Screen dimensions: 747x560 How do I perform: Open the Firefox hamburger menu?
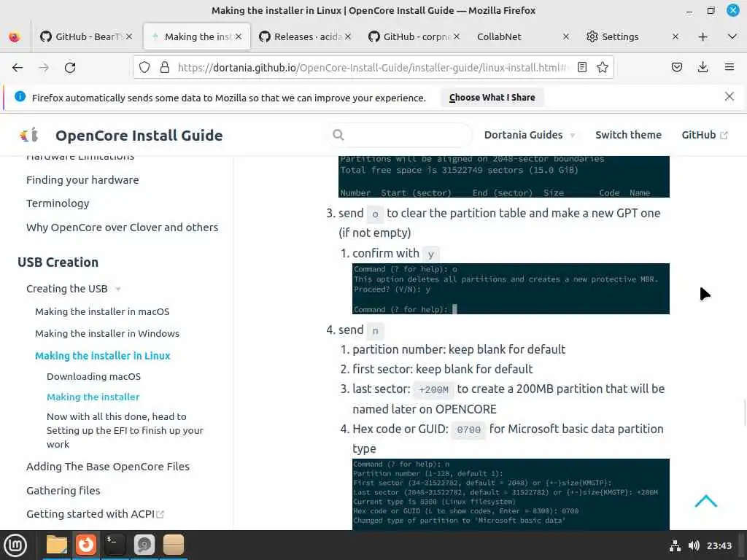[729, 67]
